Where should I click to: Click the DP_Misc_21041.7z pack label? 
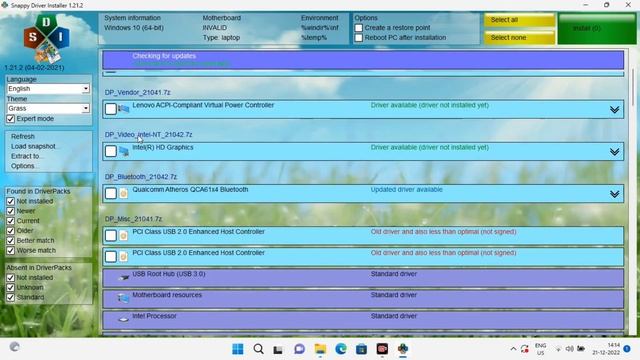tap(133, 219)
